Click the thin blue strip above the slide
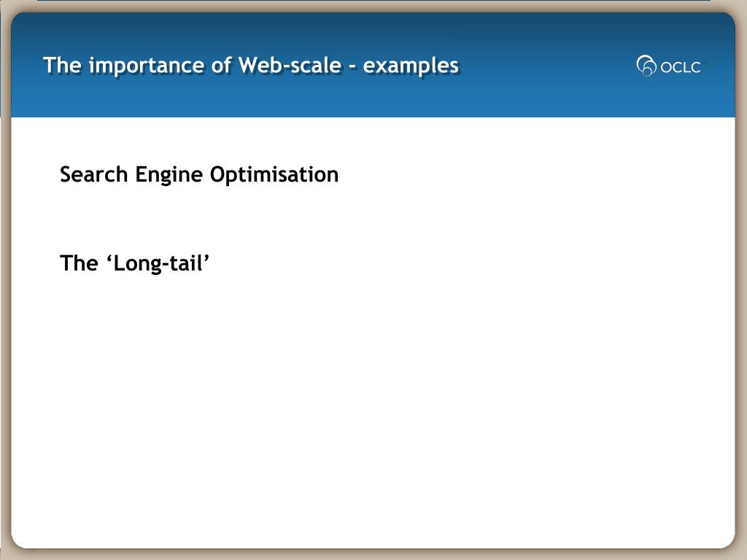The width and height of the screenshot is (747, 560). (373, 1)
